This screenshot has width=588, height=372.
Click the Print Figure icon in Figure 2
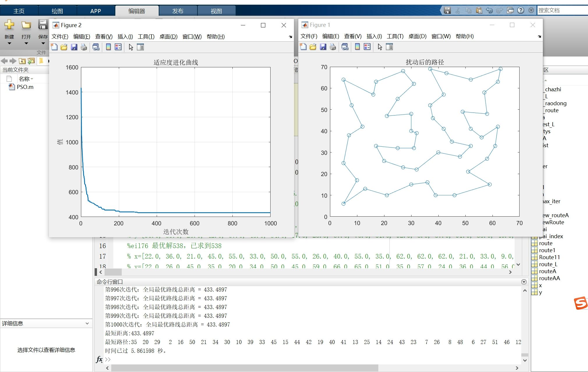84,47
